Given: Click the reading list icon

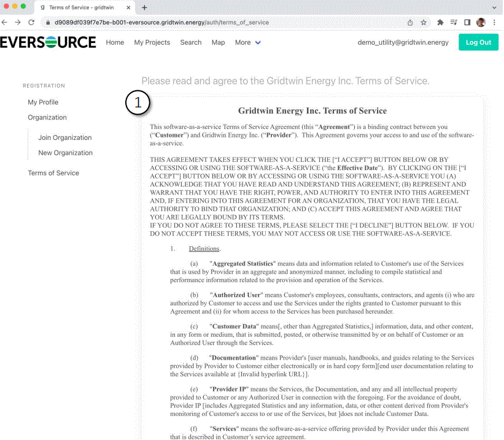Looking at the screenshot, I should tap(455, 22).
